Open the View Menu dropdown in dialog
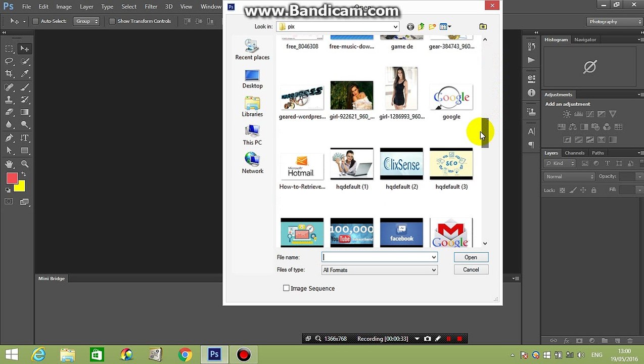This screenshot has height=364, width=644. 445,26
